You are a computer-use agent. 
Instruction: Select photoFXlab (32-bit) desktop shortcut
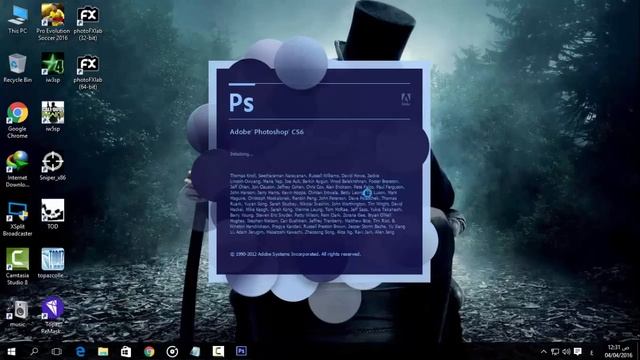tap(88, 23)
